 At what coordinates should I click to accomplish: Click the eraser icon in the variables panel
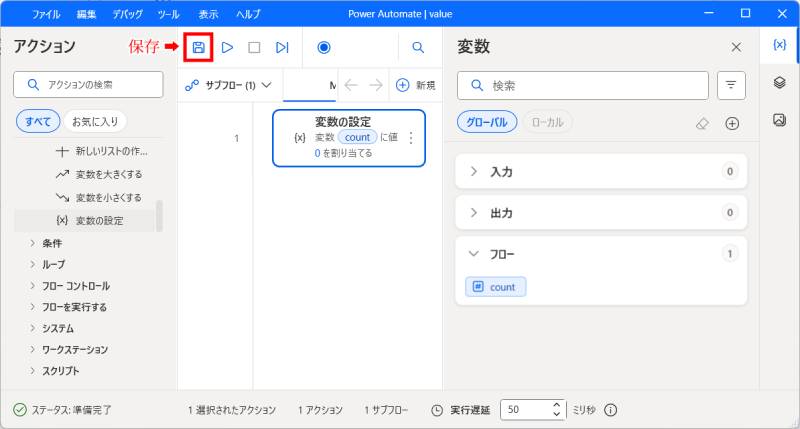tap(703, 123)
